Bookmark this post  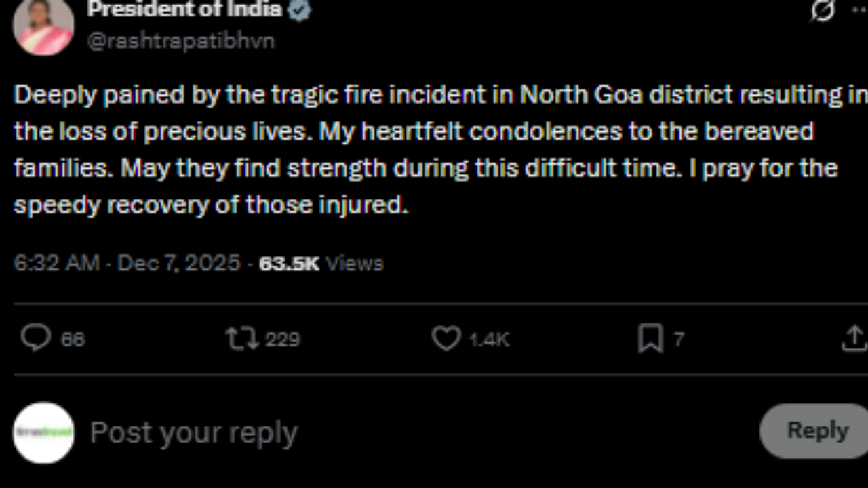(x=650, y=338)
